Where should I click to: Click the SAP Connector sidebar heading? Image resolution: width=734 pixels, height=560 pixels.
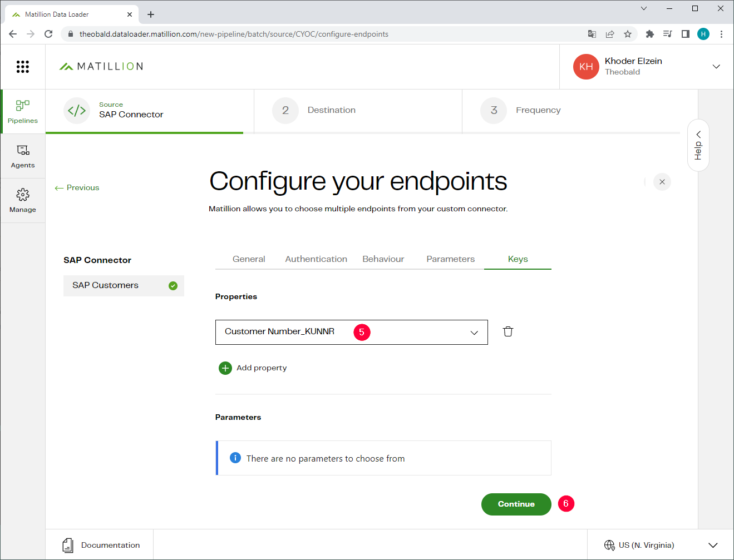[97, 260]
